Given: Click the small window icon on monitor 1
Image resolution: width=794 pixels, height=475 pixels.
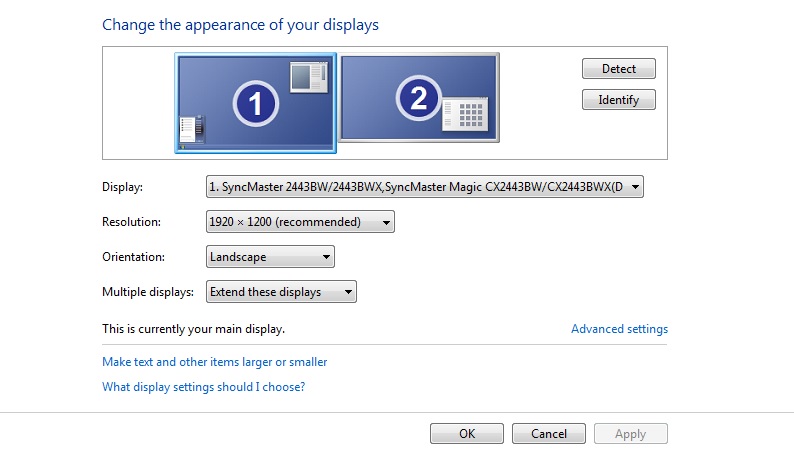Looking at the screenshot, I should point(309,77).
